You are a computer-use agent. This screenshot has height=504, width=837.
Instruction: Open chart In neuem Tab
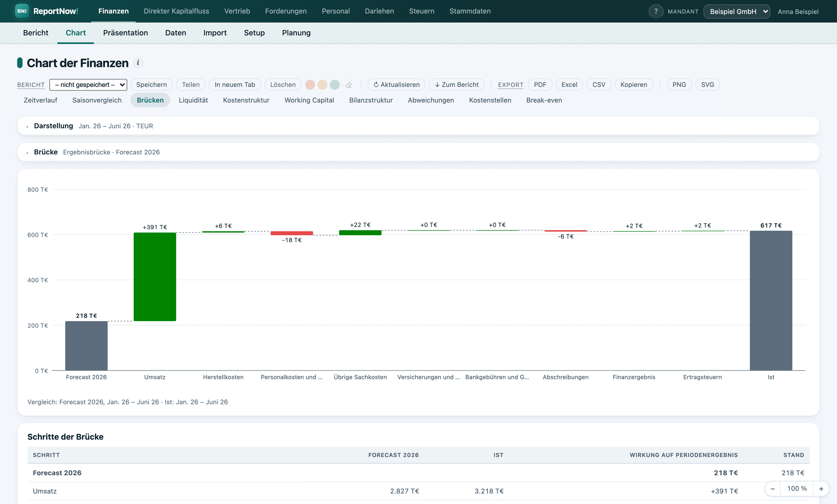coord(235,85)
